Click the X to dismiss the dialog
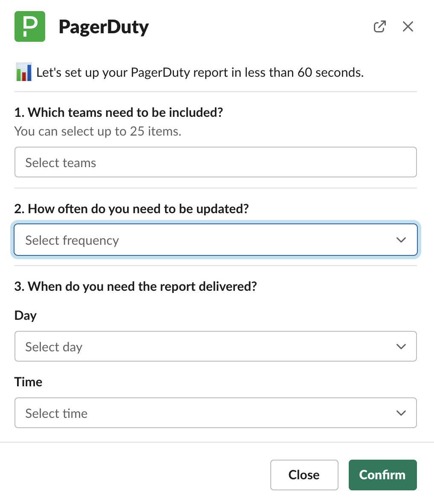 pyautogui.click(x=408, y=26)
